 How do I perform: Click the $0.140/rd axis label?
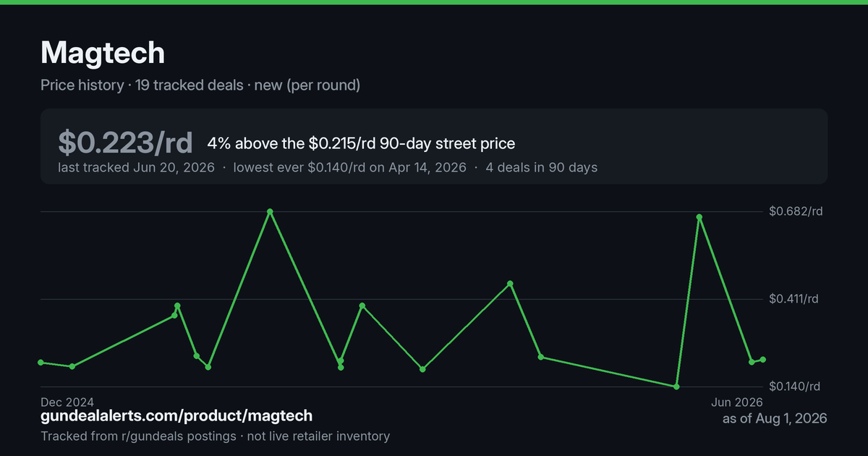(x=795, y=387)
